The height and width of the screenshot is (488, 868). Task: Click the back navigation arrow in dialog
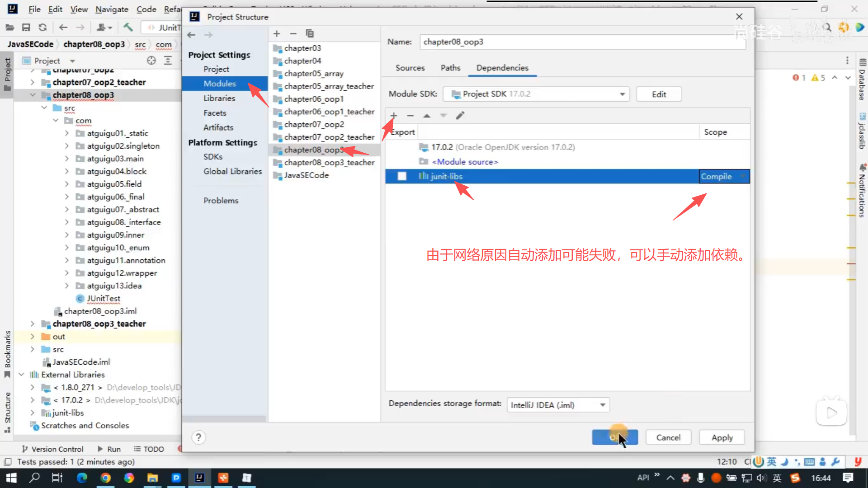[191, 35]
